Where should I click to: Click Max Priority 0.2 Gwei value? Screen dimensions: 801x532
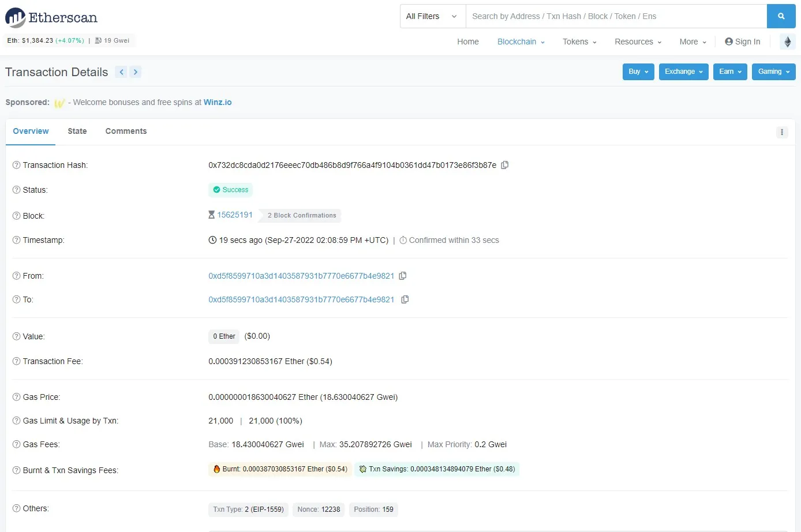491,444
